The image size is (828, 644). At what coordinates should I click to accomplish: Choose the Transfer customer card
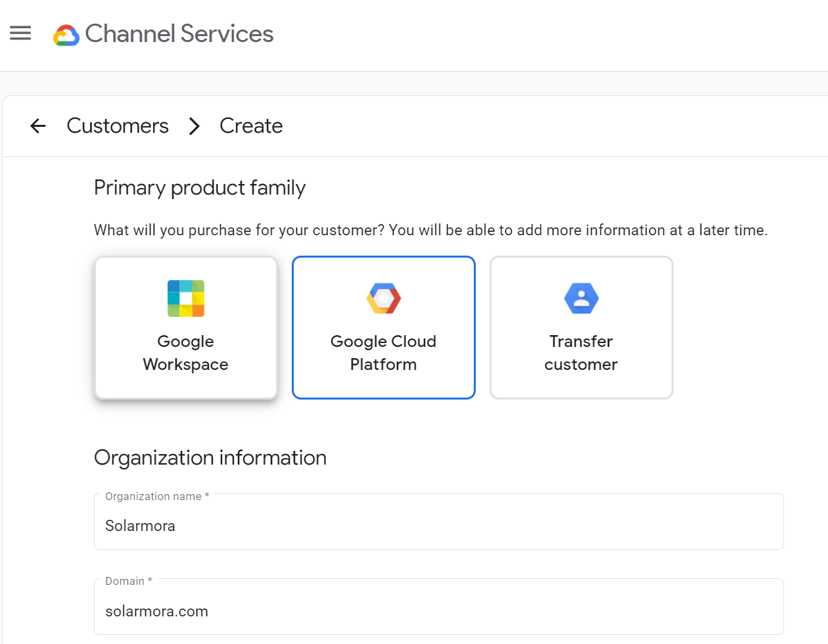[x=582, y=327]
